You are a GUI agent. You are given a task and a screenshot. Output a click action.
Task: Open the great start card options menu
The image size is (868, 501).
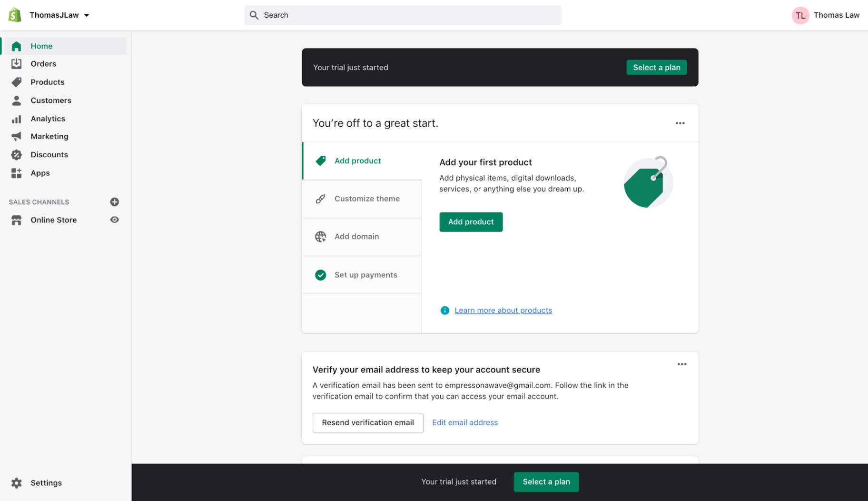tap(680, 123)
